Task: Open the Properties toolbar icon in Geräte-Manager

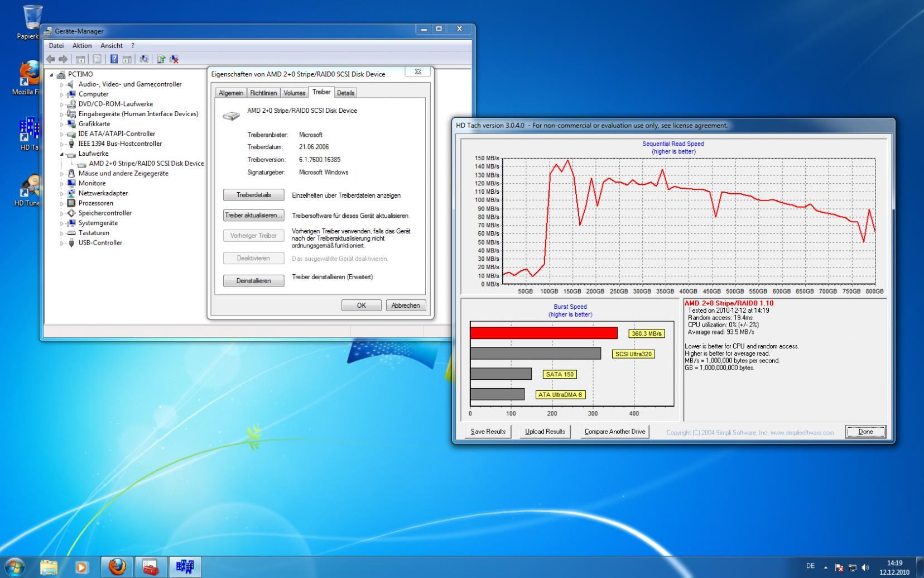Action: (x=97, y=59)
